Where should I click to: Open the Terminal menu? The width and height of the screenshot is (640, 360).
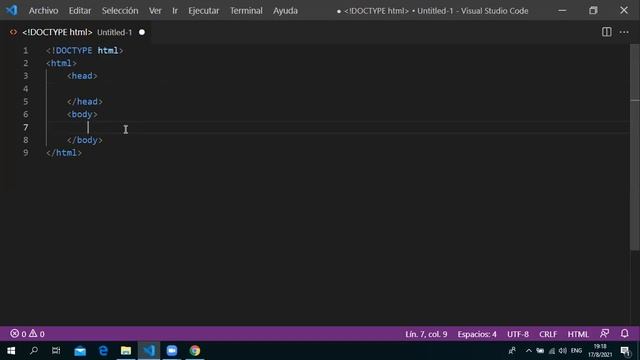pyautogui.click(x=246, y=11)
